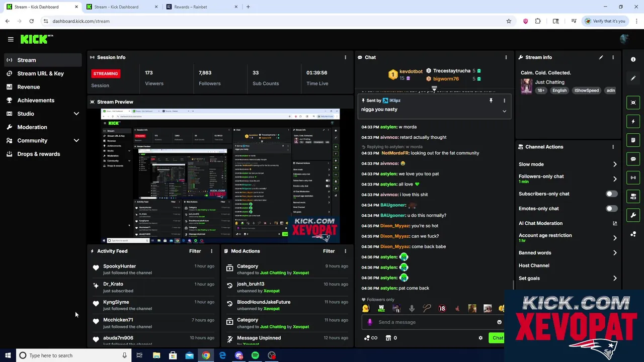Open Set goals options arrow
The width and height of the screenshot is (644, 362).
(x=615, y=278)
